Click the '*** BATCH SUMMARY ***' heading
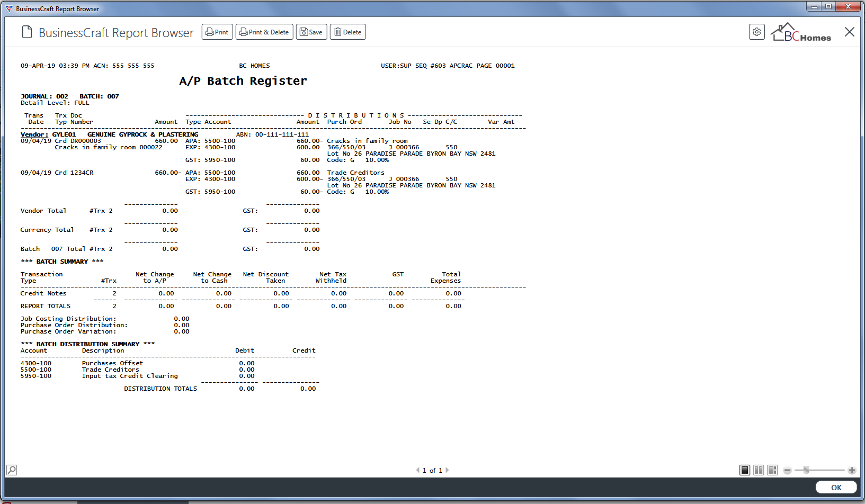The image size is (865, 504). click(62, 262)
